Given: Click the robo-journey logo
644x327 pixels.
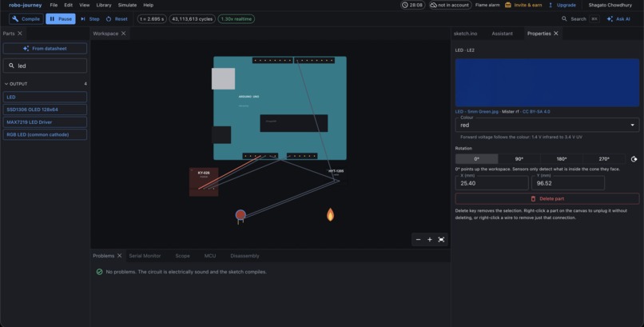Looking at the screenshot, I should (x=25, y=5).
